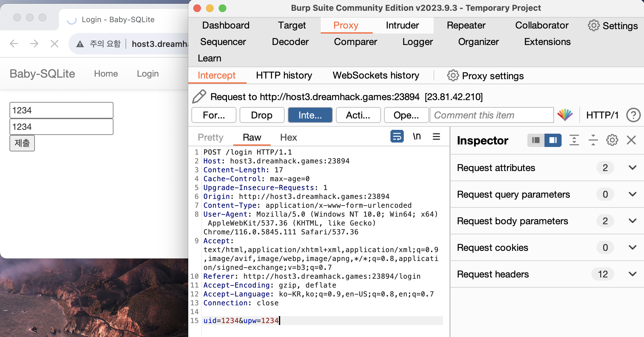644x337 pixels.
Task: Open the Comparer tab
Action: (x=355, y=42)
